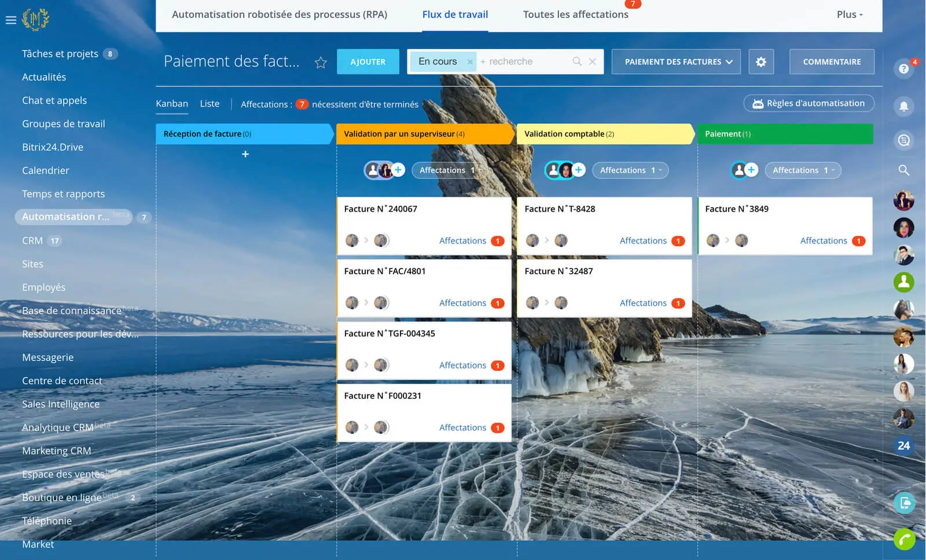Remove the En cours filter tag
926x560 pixels.
(470, 62)
